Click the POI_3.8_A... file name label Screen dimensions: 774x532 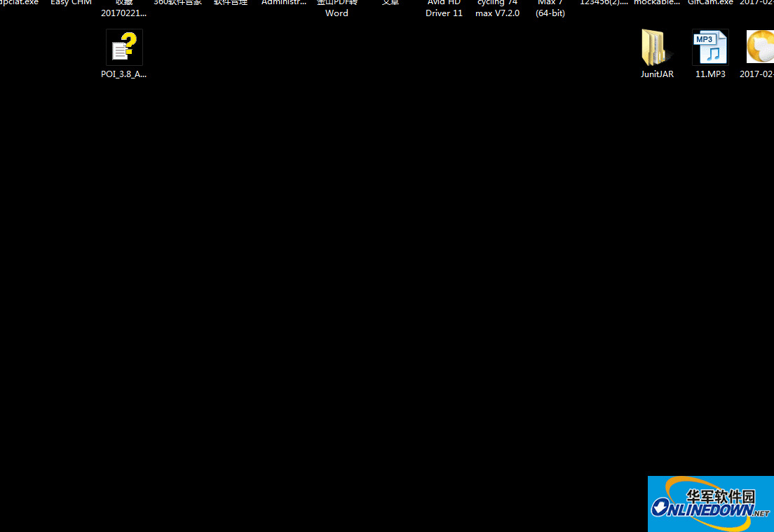pyautogui.click(x=124, y=74)
